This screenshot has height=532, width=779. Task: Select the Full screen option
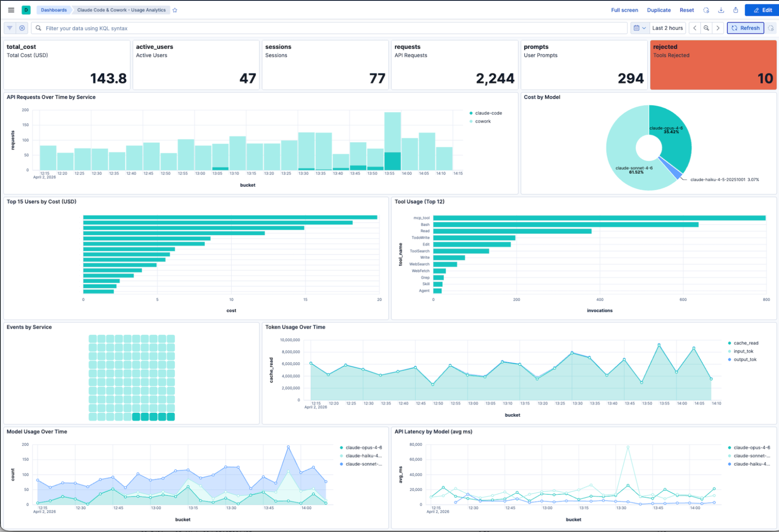(x=624, y=10)
